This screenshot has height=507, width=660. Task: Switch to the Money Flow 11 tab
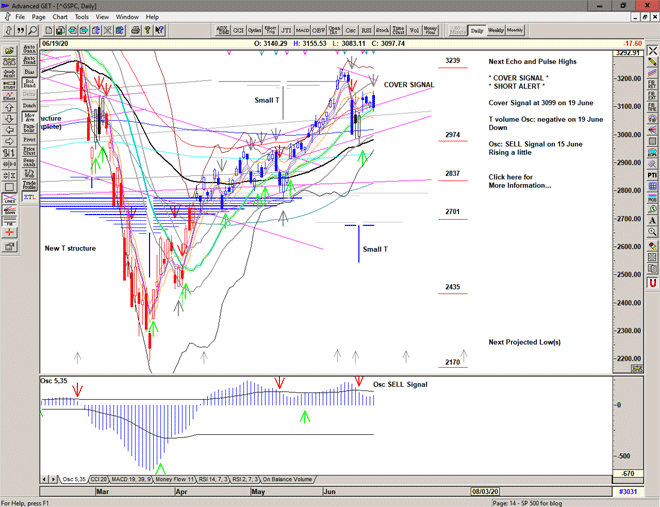point(174,479)
